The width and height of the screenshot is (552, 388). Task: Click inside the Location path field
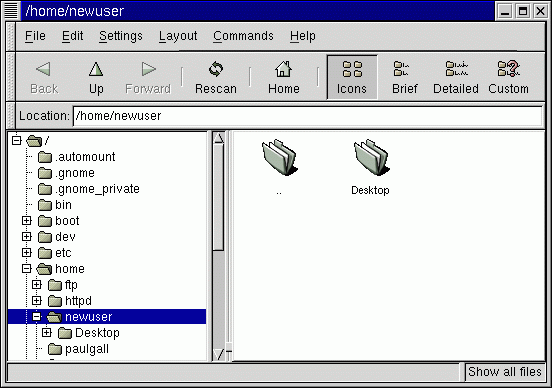tap(308, 116)
